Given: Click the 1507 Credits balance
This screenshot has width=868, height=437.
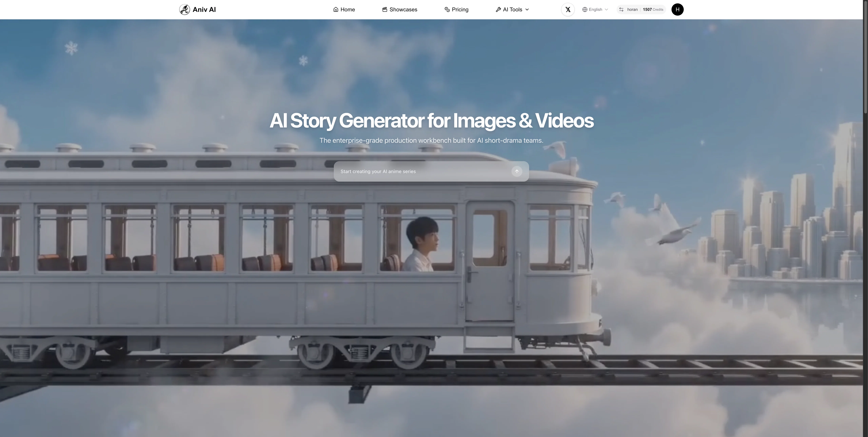Looking at the screenshot, I should tap(653, 9).
